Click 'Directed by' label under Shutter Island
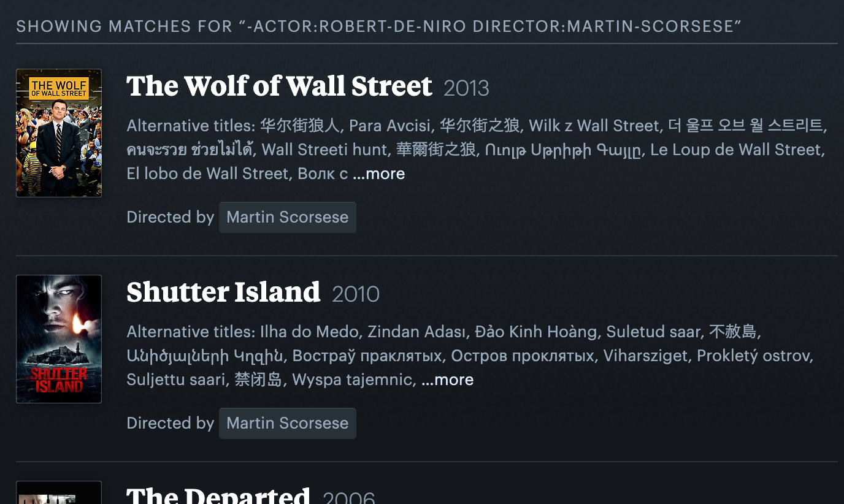The width and height of the screenshot is (844, 504). 170,423
